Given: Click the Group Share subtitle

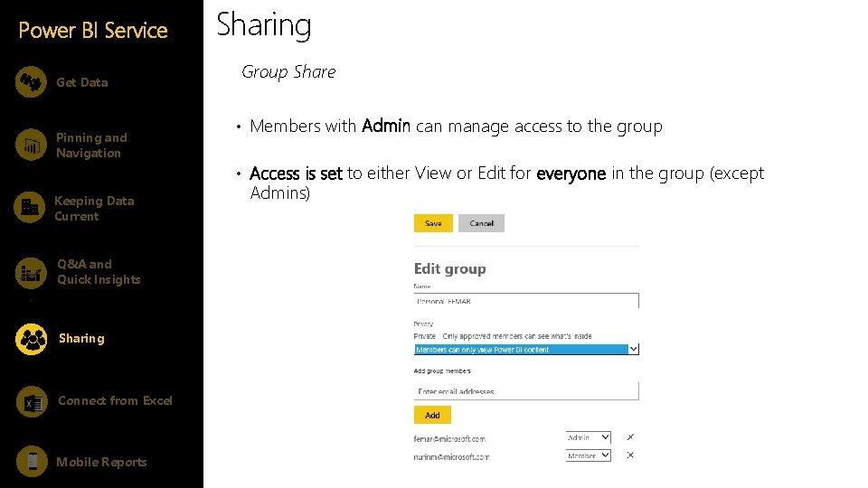Looking at the screenshot, I should (x=288, y=72).
